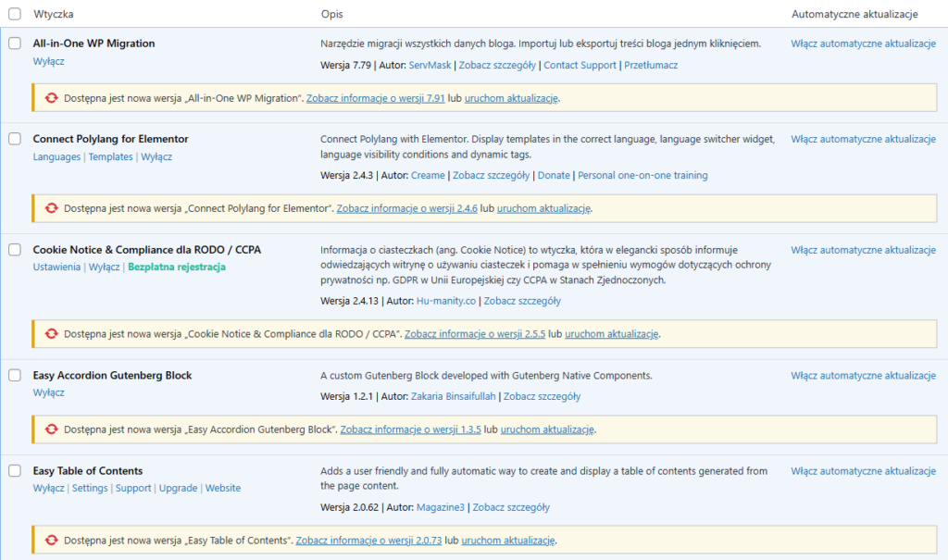Click Contact Support link for WP Migration
The width and height of the screenshot is (948, 560).
click(580, 65)
